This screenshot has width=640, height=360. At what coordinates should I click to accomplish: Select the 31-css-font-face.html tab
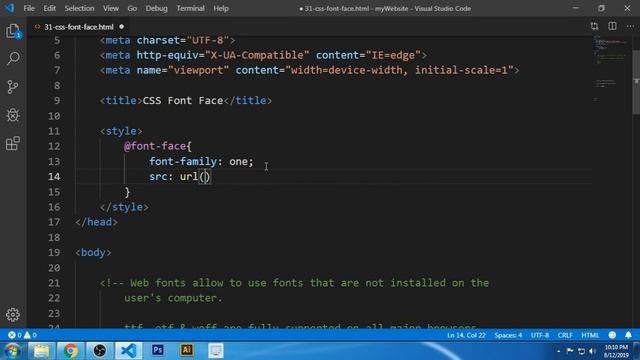[79, 27]
